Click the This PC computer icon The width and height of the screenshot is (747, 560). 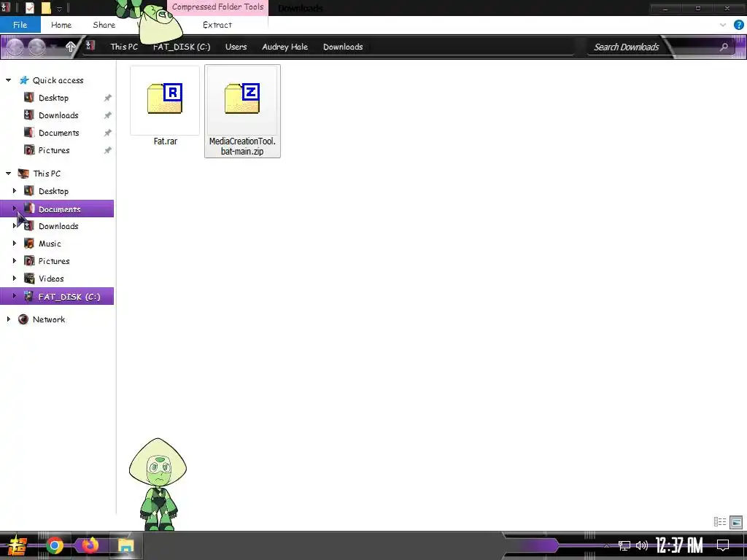23,174
